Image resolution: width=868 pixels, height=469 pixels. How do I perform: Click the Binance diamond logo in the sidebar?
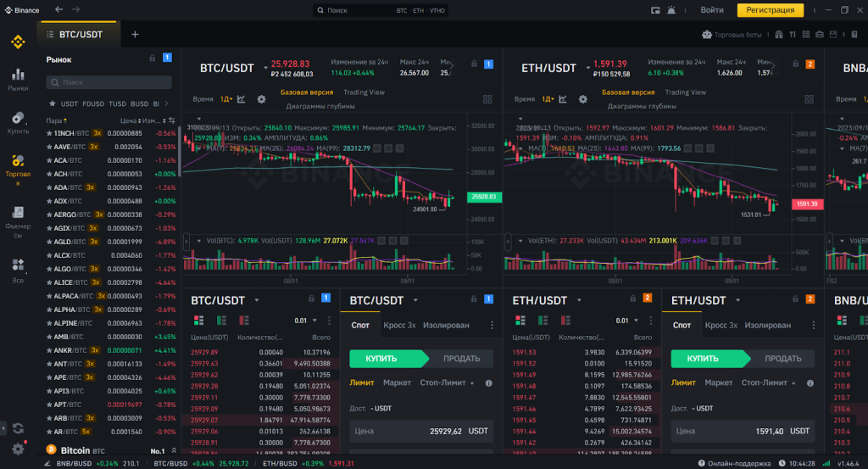(18, 42)
